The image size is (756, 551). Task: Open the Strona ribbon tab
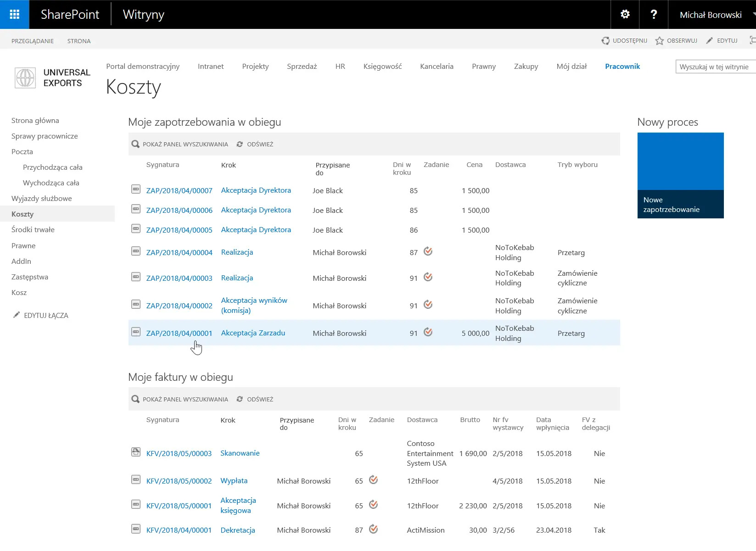point(79,41)
